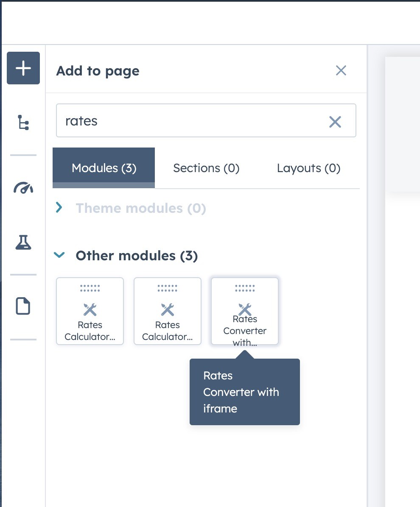The image size is (420, 507).
Task: Select the second Rates Calculator module card
Action: click(x=168, y=311)
